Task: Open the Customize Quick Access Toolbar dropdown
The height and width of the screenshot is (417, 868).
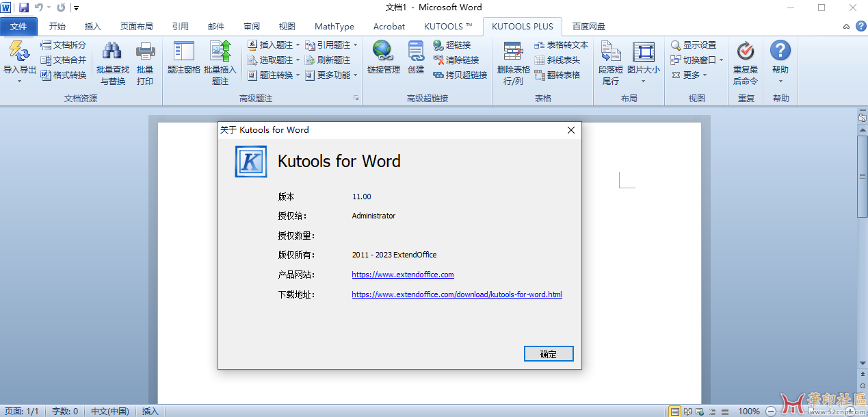Action: 75,8
